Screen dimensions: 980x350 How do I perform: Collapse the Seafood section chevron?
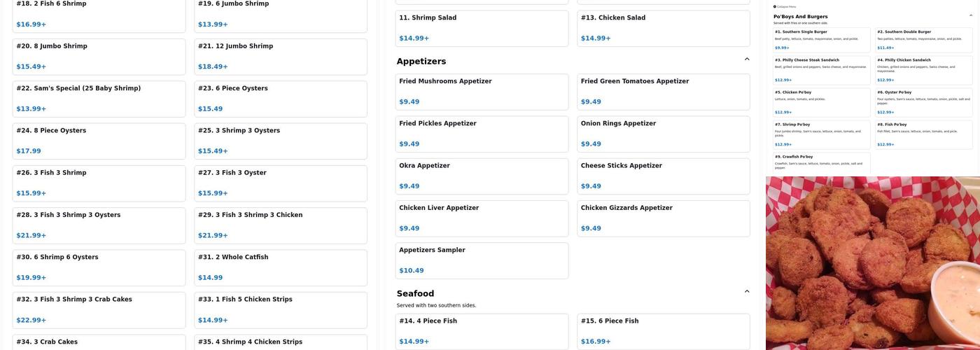click(747, 292)
